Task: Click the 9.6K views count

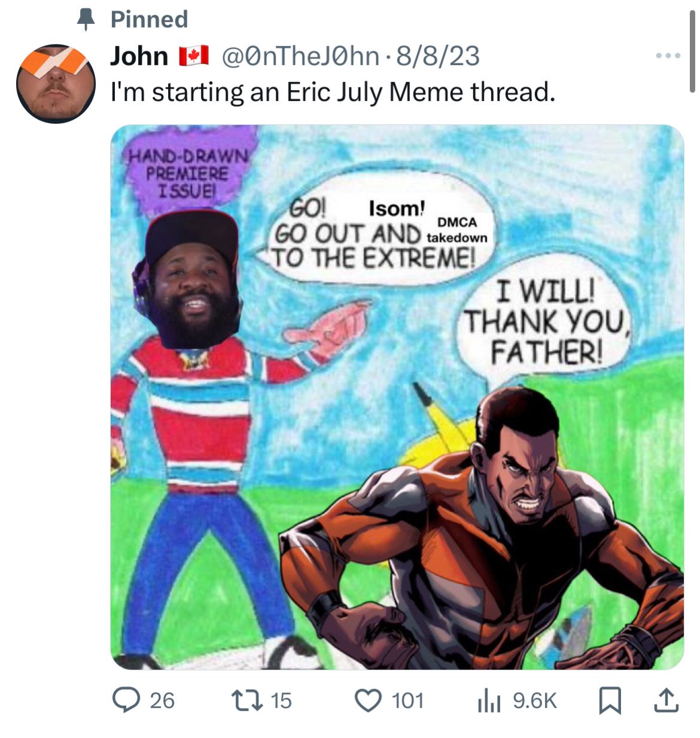Action: pos(535,700)
